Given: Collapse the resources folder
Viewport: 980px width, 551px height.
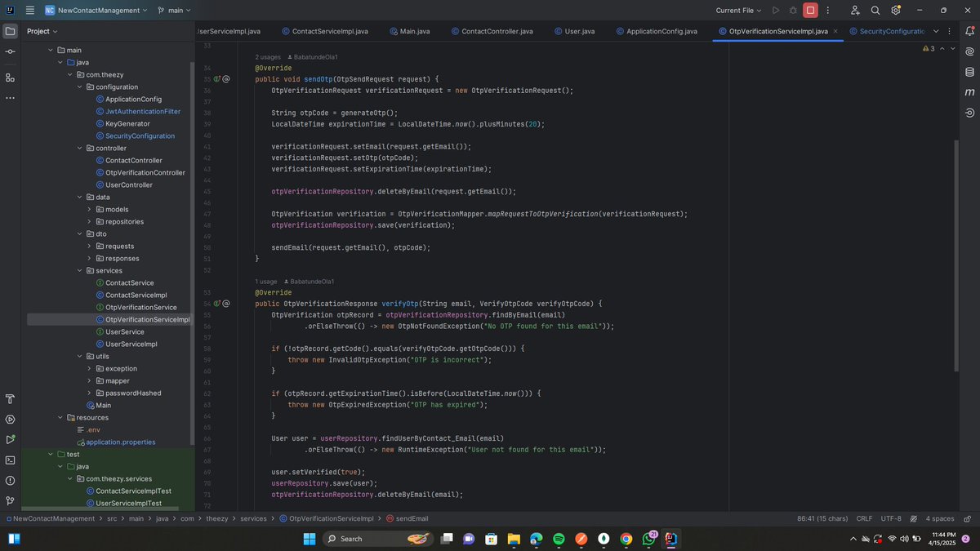Looking at the screenshot, I should click(60, 417).
